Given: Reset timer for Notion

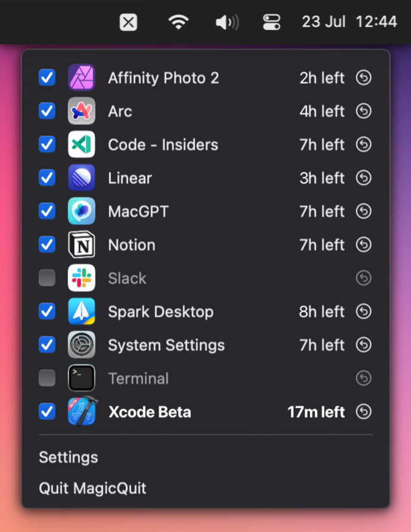Looking at the screenshot, I should [363, 245].
